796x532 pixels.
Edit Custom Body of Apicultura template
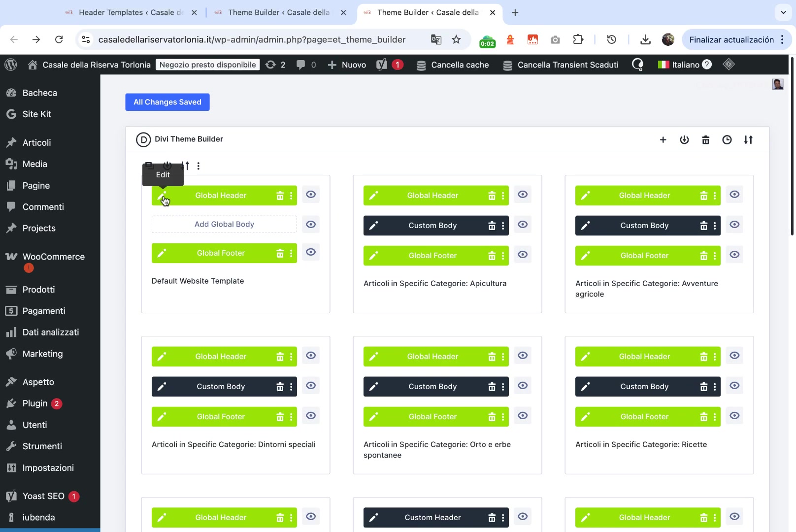[374, 226]
